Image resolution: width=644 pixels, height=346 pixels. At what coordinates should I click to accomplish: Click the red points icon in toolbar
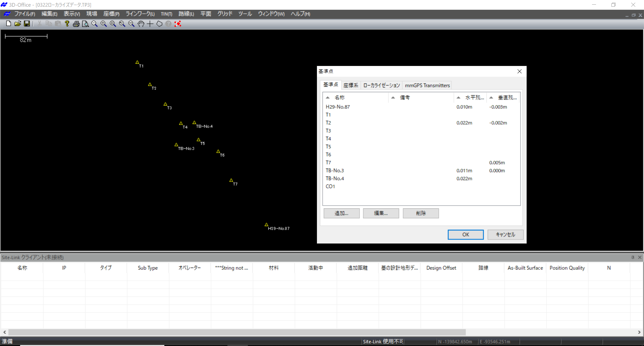tap(178, 24)
